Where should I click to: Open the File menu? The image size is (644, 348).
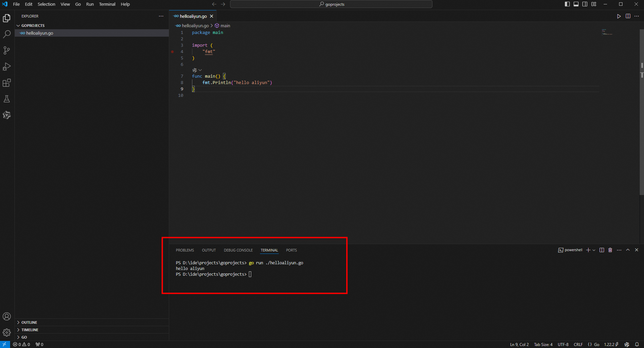[x=16, y=4]
